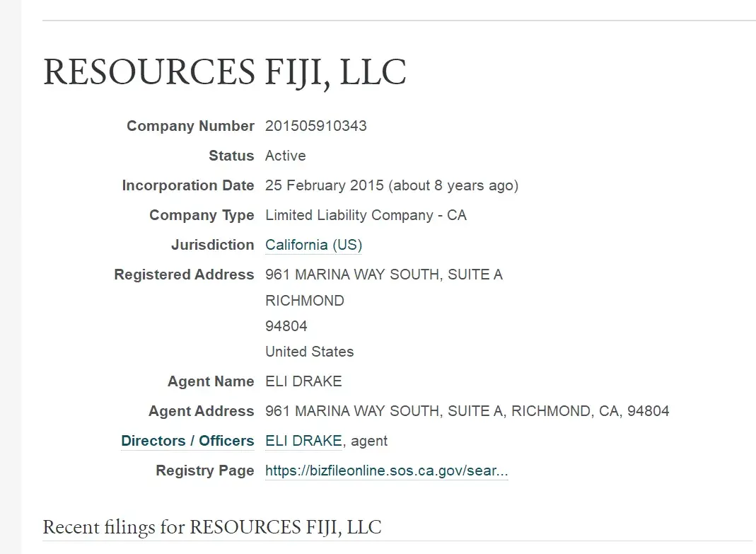Click the full agent address value
This screenshot has height=554, width=756.
point(467,411)
